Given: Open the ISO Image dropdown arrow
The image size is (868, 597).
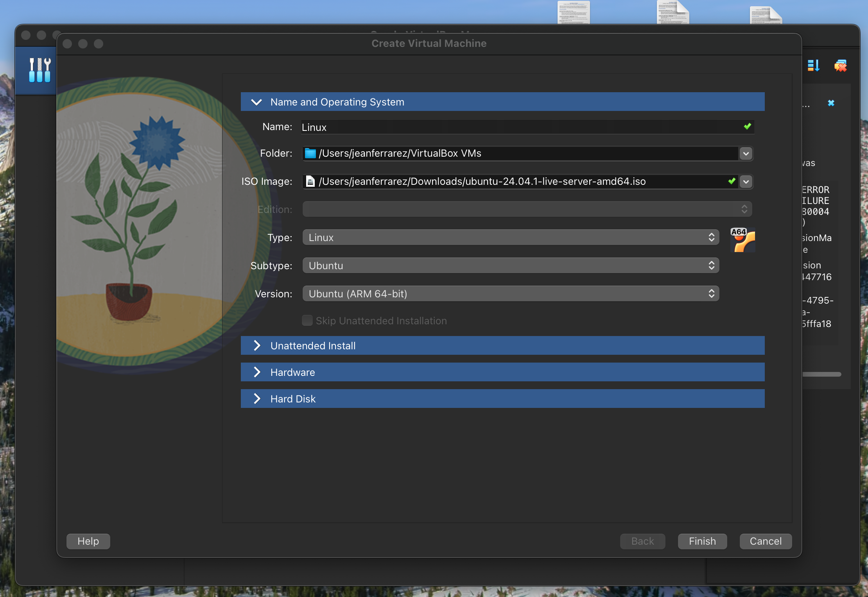Looking at the screenshot, I should pyautogui.click(x=746, y=182).
